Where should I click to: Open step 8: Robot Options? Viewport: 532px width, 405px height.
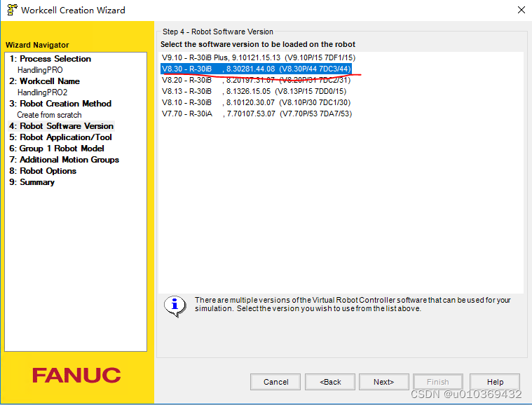coord(43,170)
